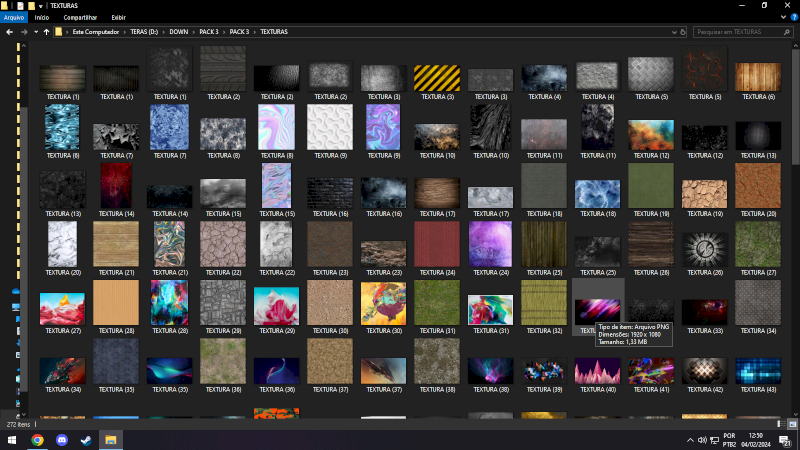Open Steam from the taskbar
The width and height of the screenshot is (800, 450).
pyautogui.click(x=86, y=439)
